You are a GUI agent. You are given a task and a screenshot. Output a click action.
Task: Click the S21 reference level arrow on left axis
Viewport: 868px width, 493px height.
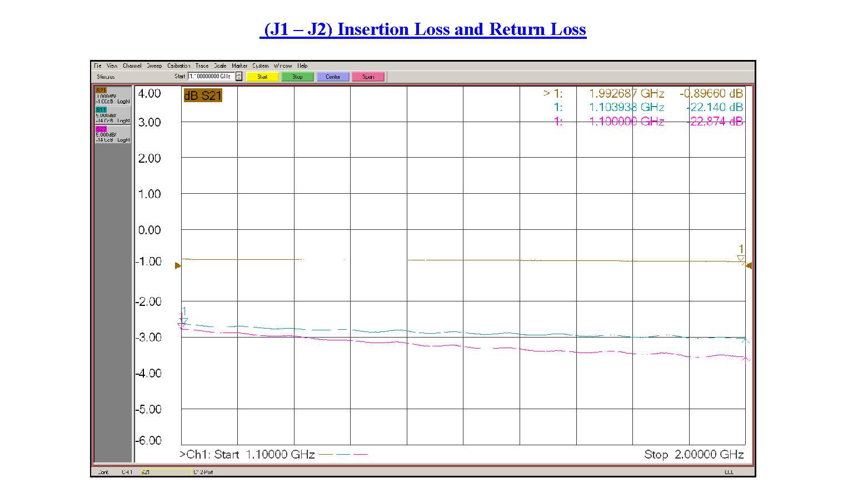point(178,266)
